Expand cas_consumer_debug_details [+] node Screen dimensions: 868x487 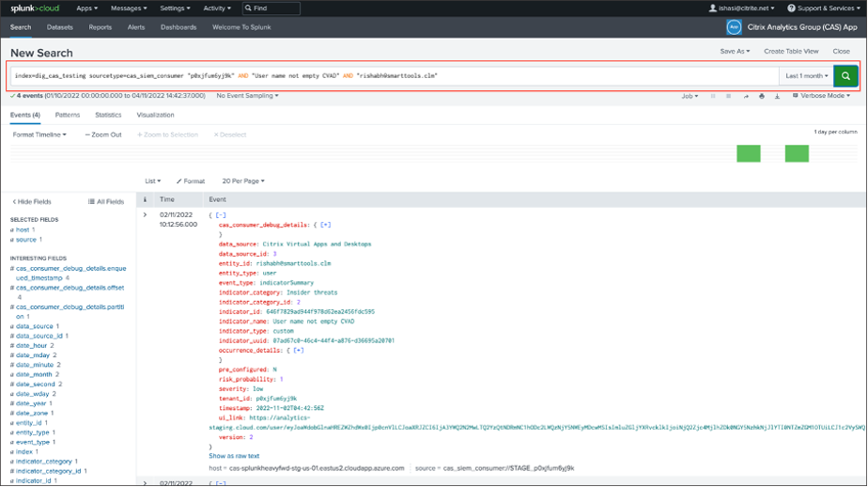[x=325, y=225]
